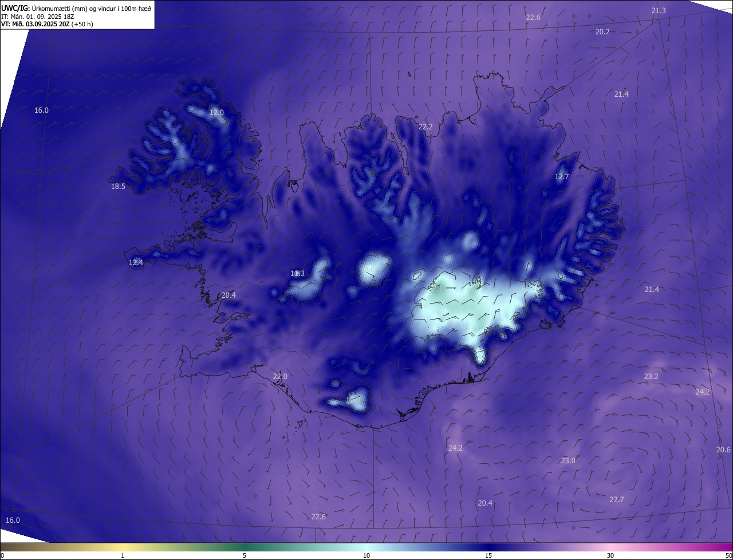
Task: Select the 18.5 value label
Action: [x=118, y=186]
